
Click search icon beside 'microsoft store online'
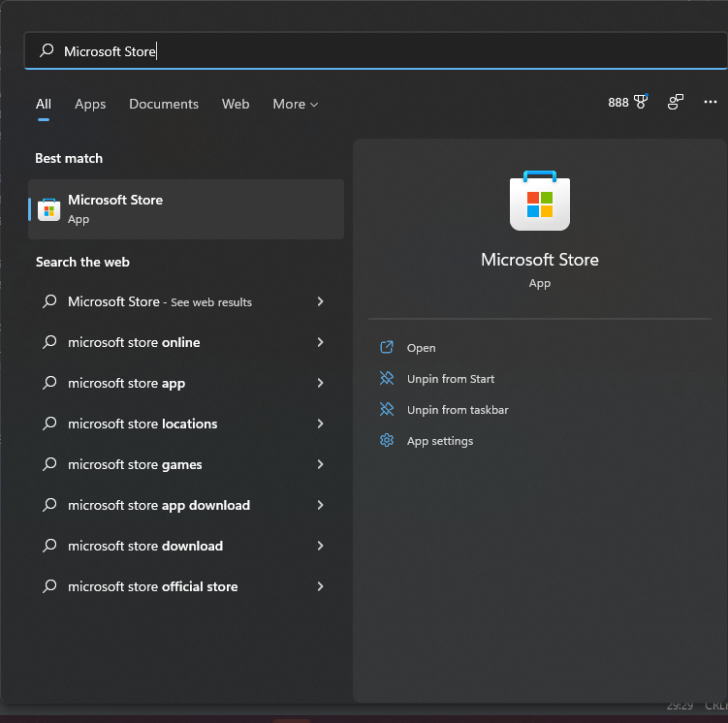[x=49, y=342]
